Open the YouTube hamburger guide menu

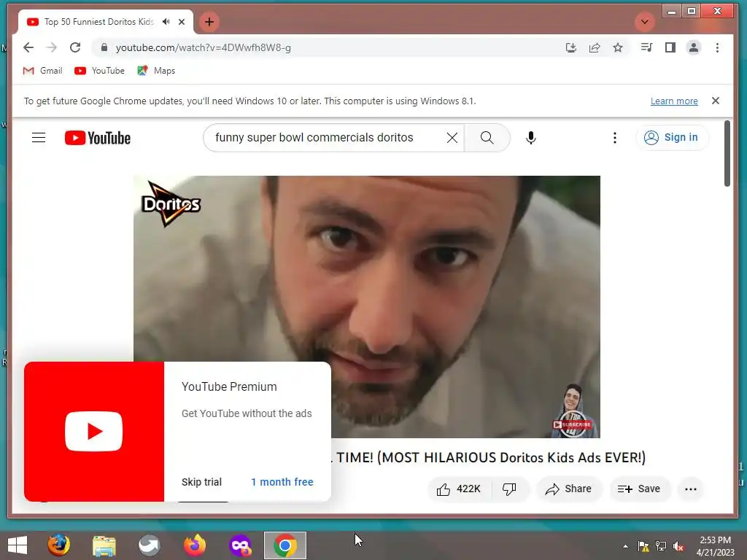[x=39, y=138]
